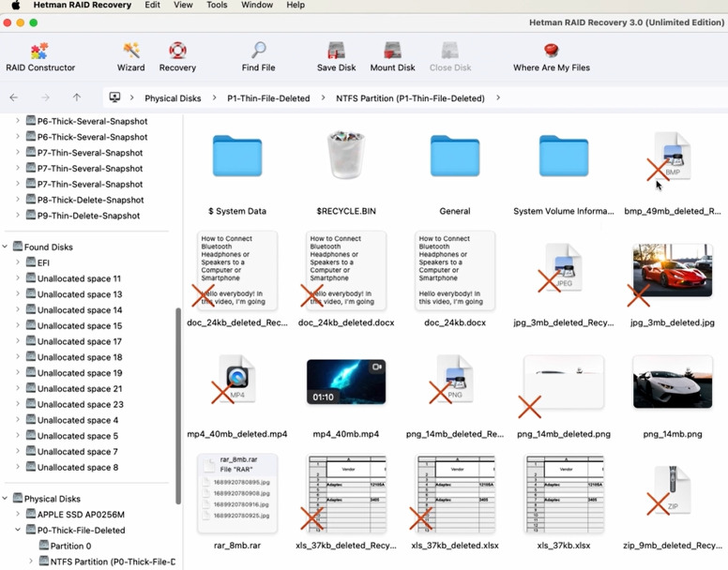Screen dimensions: 728x570
Task: Expand Unallocated space 23 node
Action: click(x=18, y=404)
